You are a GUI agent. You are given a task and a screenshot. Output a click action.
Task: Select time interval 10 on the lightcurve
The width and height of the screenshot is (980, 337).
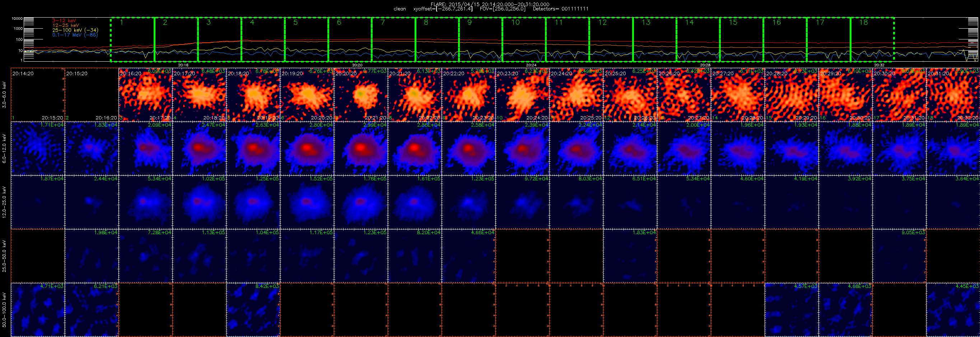[524, 39]
